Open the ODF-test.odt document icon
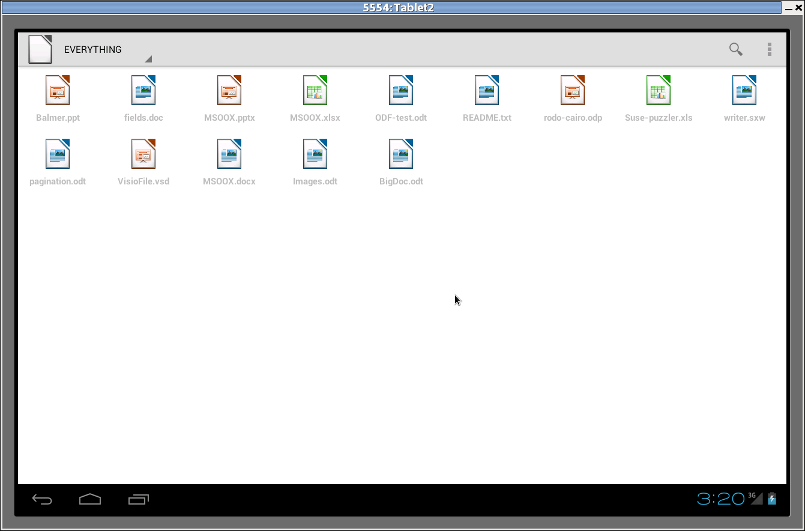The width and height of the screenshot is (805, 531). pos(401,90)
